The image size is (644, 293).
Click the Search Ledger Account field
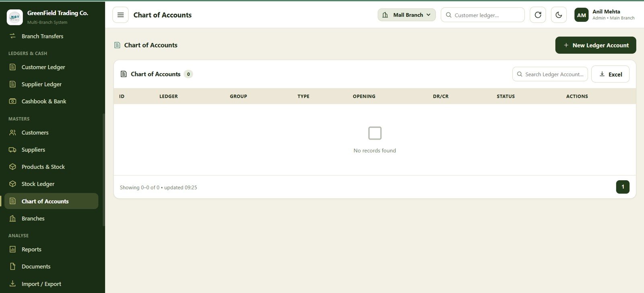pos(550,74)
